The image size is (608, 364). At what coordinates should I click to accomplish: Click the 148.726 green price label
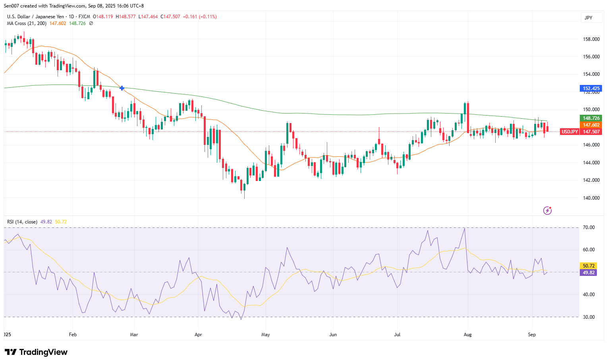click(591, 118)
